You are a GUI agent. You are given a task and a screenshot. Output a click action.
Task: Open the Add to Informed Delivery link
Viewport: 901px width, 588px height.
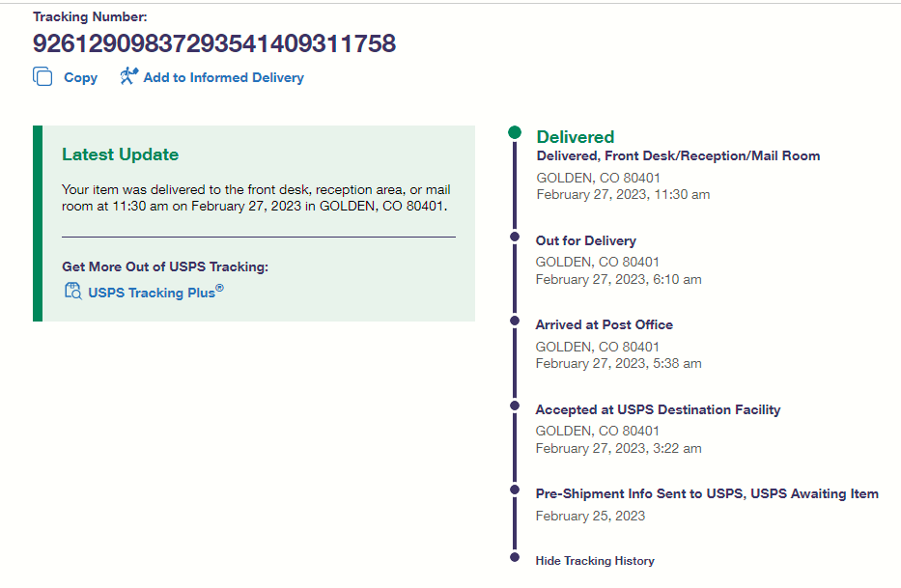point(223,77)
